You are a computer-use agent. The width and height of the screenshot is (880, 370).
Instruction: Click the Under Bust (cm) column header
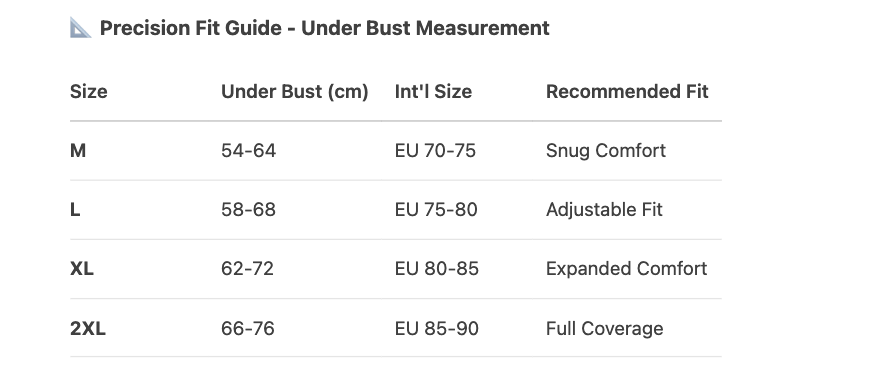(295, 92)
